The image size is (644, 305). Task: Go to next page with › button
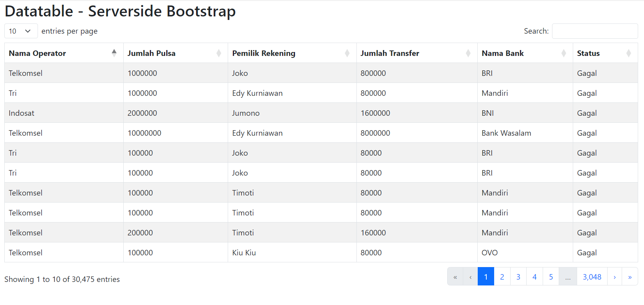615,277
